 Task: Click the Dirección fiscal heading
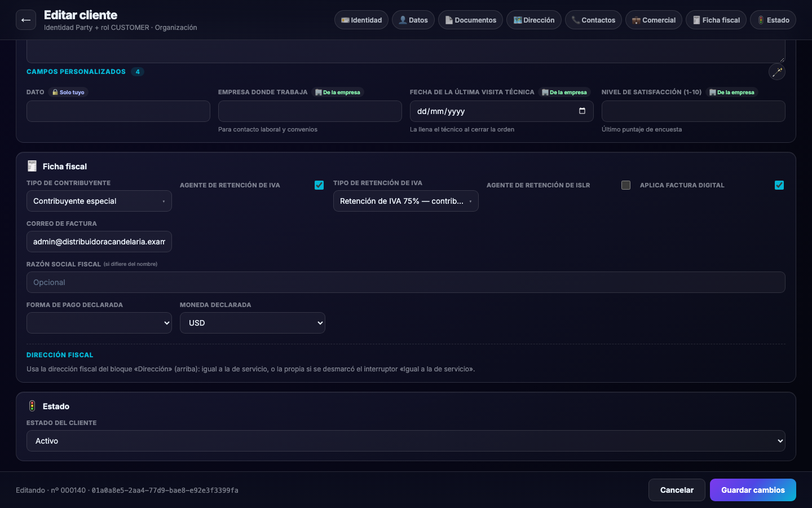(60, 355)
